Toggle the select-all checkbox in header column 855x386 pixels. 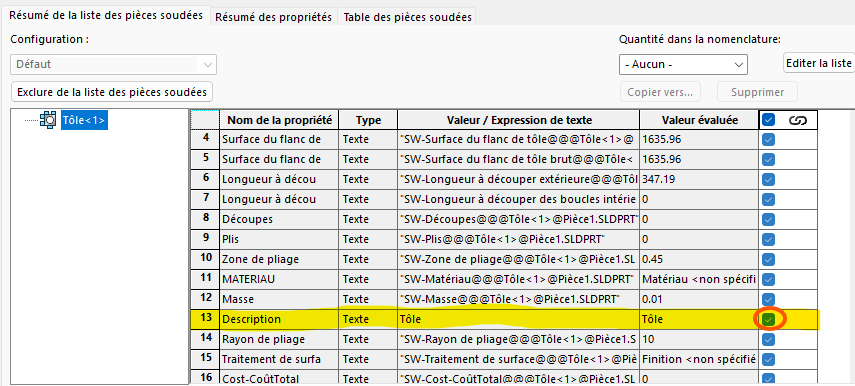768,120
